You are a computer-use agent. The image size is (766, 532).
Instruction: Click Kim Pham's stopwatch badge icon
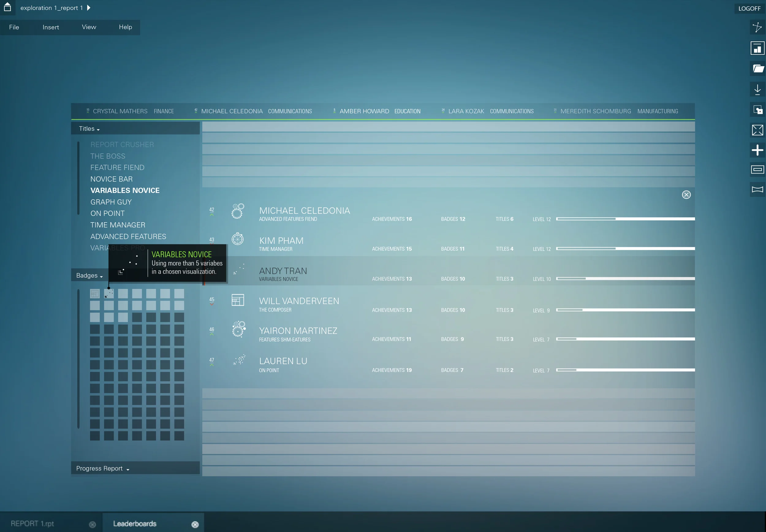[237, 239]
